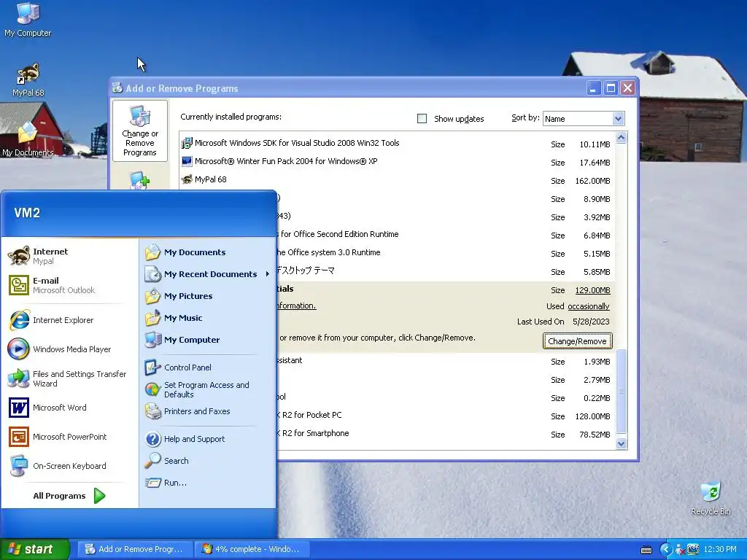
Task: Open Help and Support
Action: pos(207,439)
